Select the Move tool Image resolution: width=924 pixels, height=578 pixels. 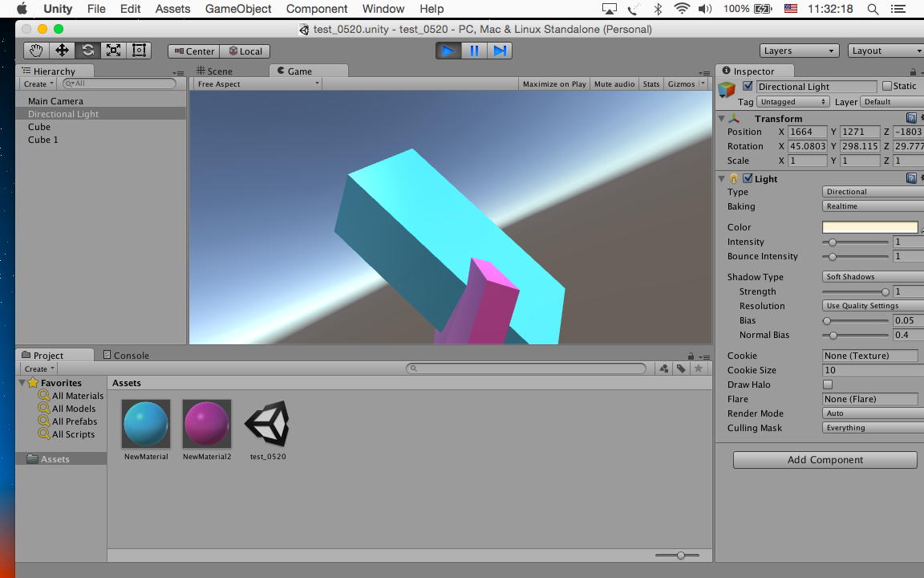62,51
